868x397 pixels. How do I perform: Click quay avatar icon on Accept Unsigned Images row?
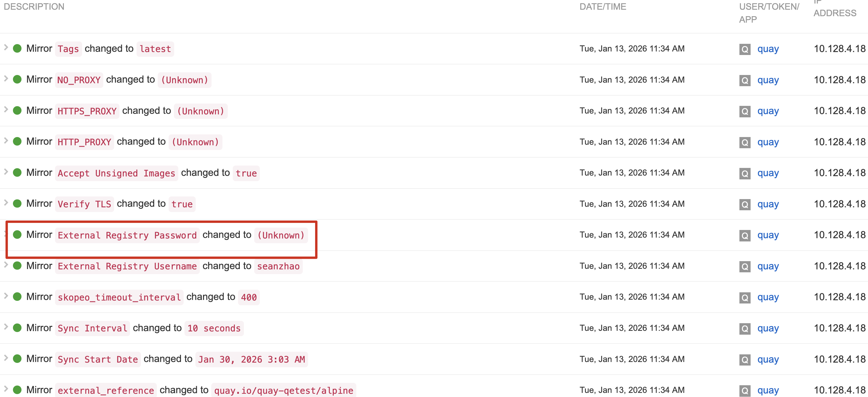(745, 173)
